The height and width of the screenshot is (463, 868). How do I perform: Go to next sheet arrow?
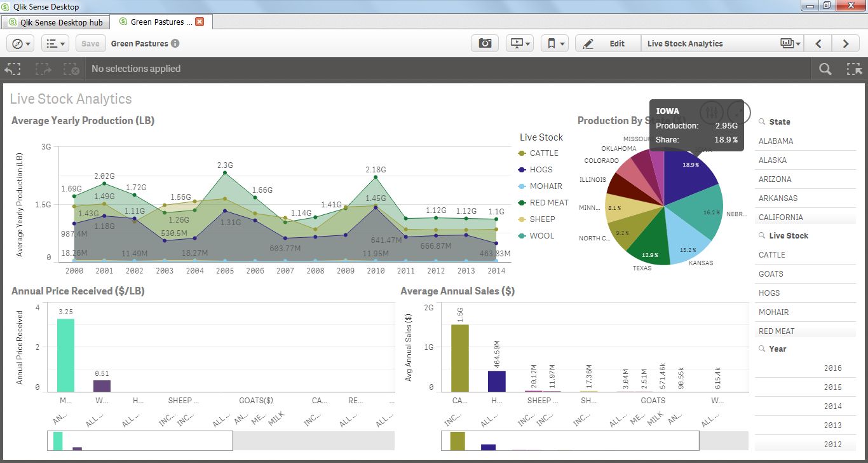point(846,43)
